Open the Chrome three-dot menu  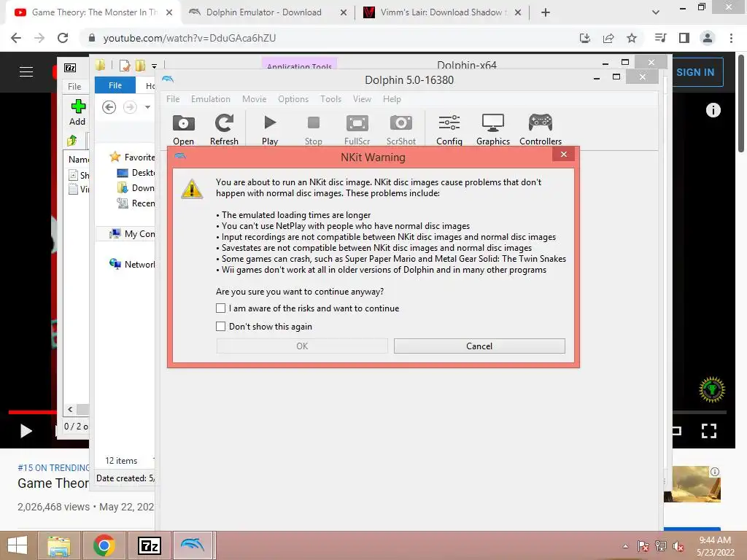[x=731, y=38]
